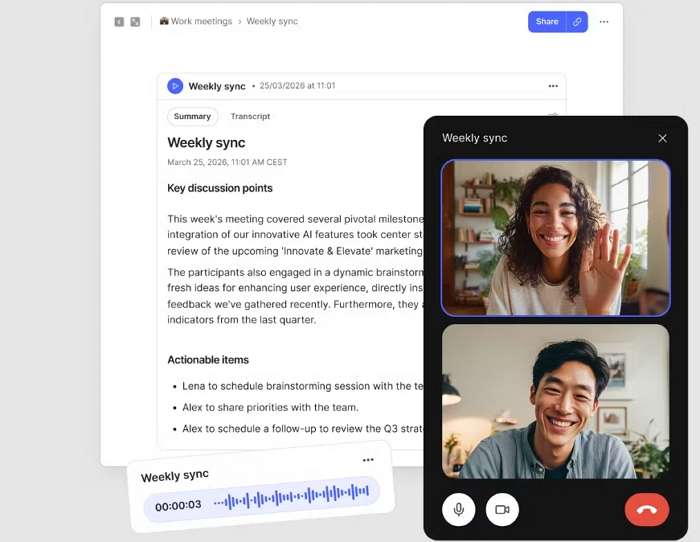700x542 pixels.
Task: Click the 00:00:03 recording timer
Action: coord(178,506)
